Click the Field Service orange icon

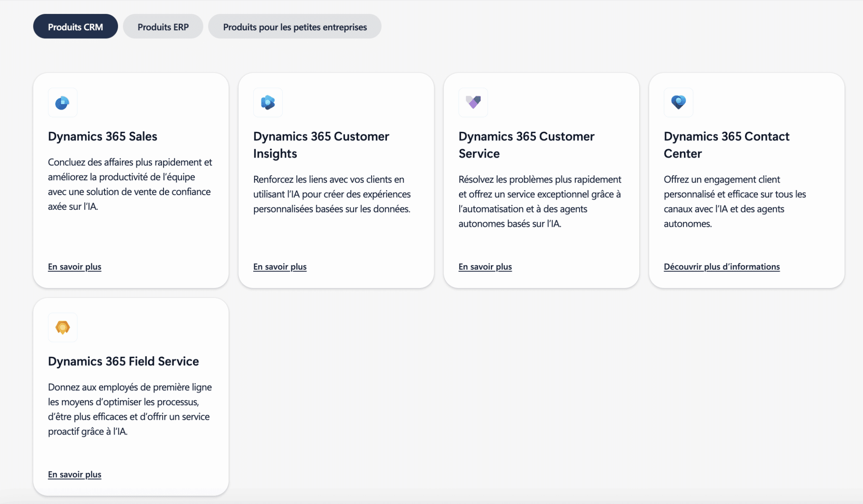(62, 327)
